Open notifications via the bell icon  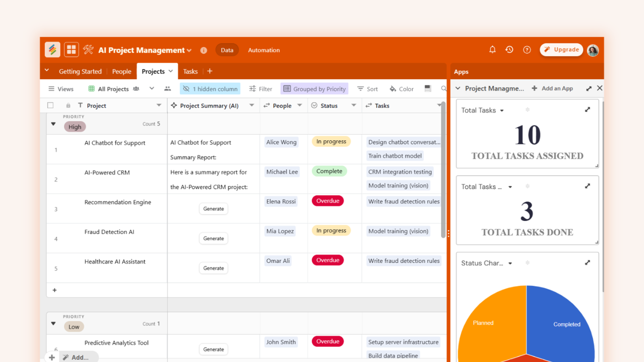pos(492,49)
